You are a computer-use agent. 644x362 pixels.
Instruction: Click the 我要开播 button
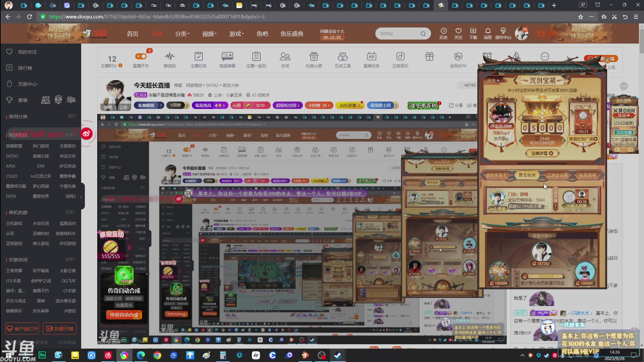[60, 328]
